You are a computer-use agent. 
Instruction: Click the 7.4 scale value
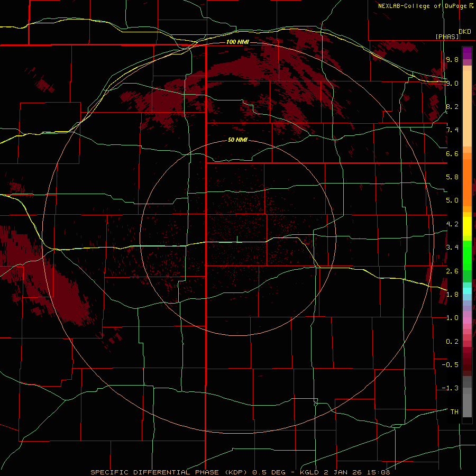tap(452, 130)
